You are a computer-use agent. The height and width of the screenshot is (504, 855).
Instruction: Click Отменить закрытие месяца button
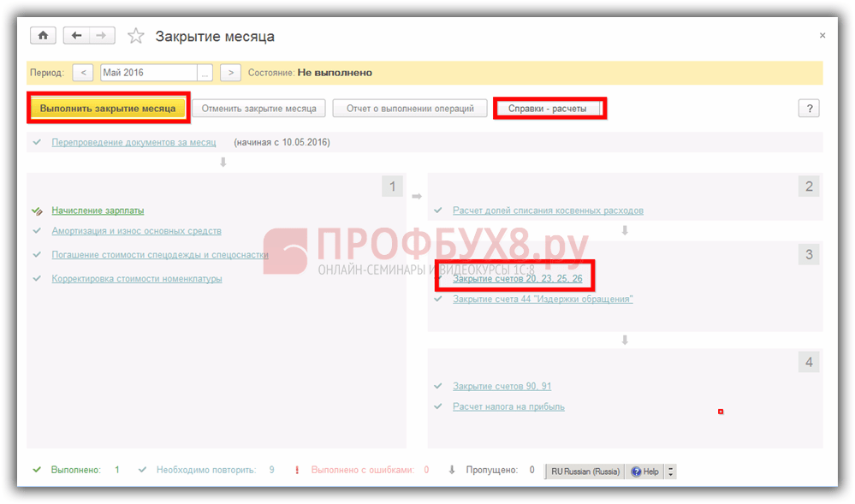click(259, 108)
